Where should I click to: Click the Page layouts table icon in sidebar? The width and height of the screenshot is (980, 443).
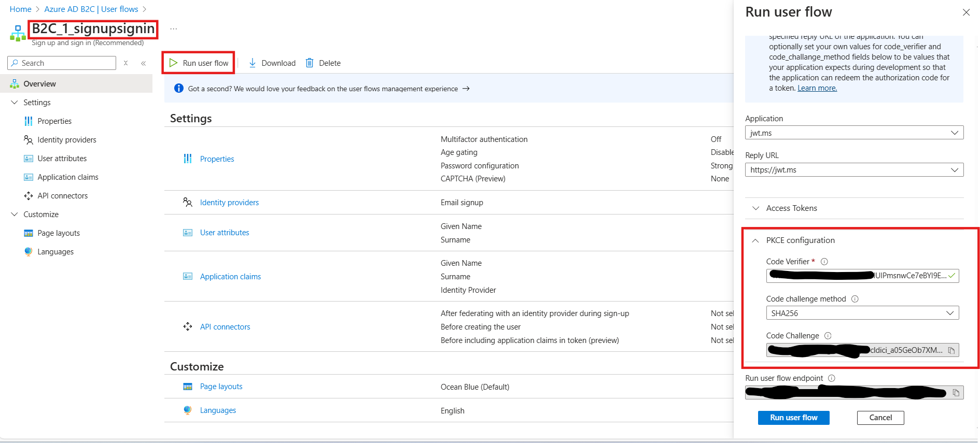point(29,233)
